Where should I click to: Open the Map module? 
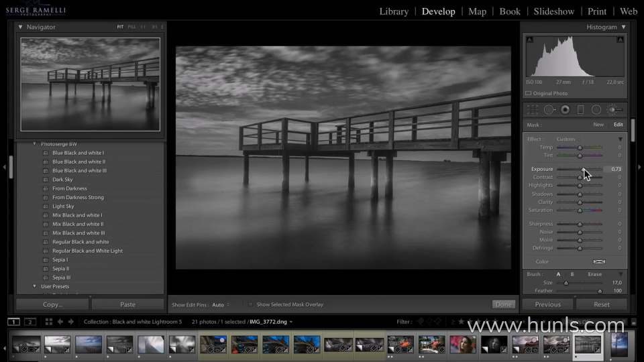point(477,11)
